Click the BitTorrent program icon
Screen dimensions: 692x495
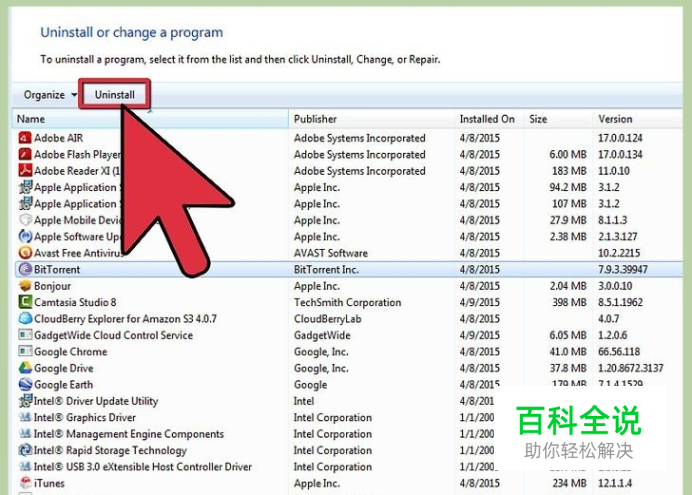click(25, 269)
